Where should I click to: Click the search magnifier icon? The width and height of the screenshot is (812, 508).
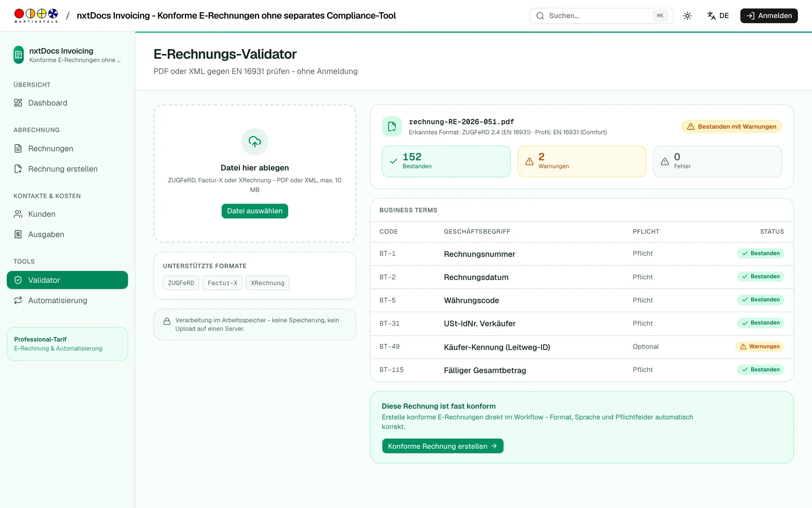540,16
